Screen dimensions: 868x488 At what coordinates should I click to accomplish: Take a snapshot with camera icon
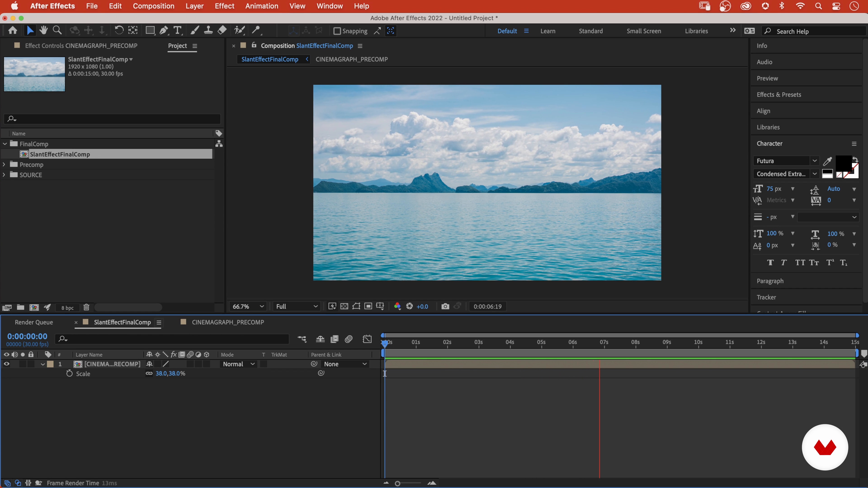445,306
